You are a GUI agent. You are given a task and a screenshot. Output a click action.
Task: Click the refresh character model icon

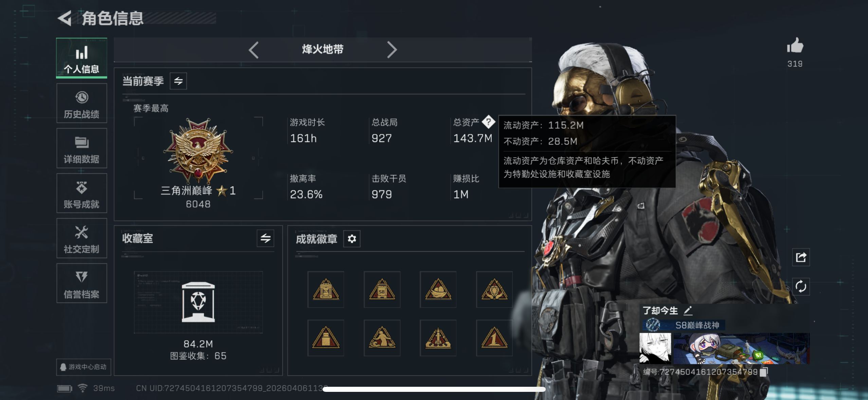(x=801, y=286)
